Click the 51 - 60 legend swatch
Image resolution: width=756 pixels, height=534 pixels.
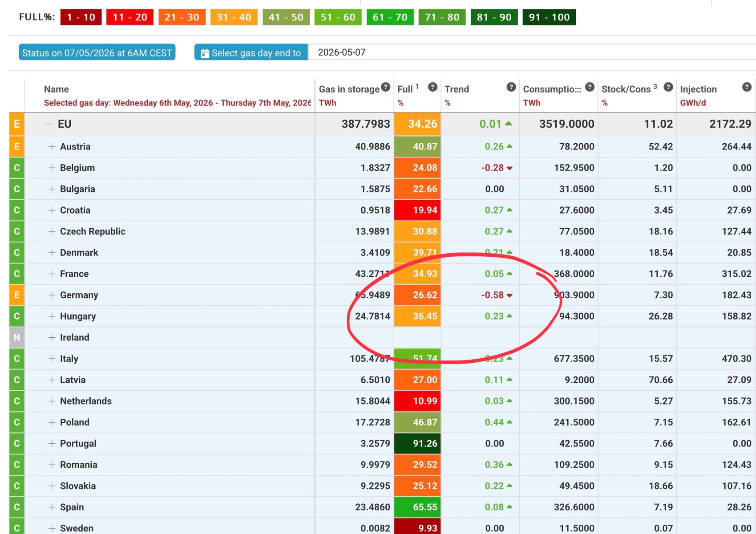(x=338, y=17)
